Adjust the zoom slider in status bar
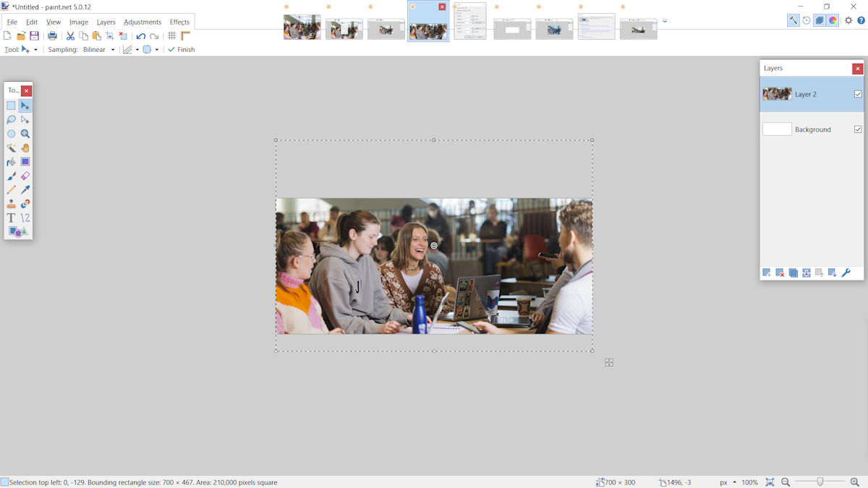This screenshot has height=488, width=868. pyautogui.click(x=820, y=481)
